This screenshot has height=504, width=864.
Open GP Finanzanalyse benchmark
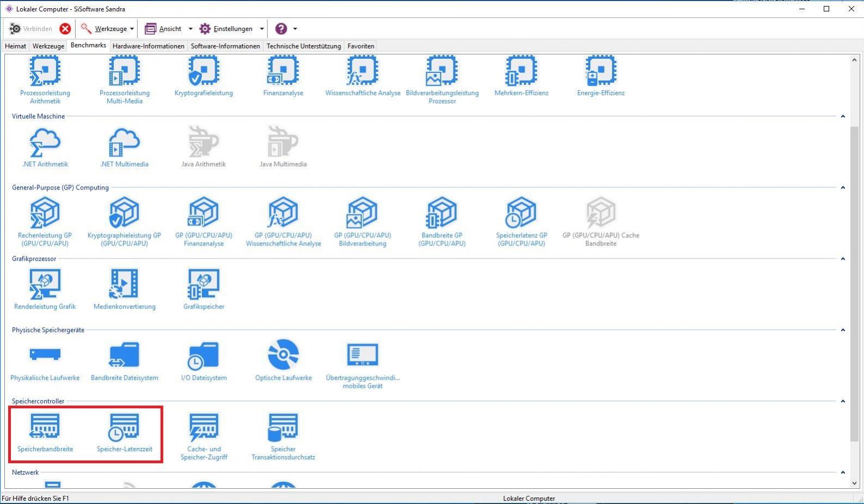click(204, 222)
